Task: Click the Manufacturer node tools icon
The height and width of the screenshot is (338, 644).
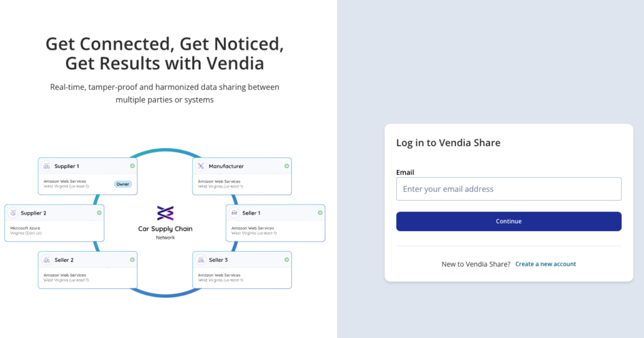Action: pos(201,166)
